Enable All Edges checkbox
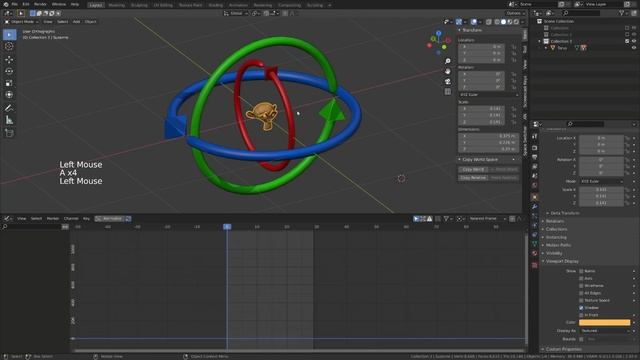 [x=581, y=293]
